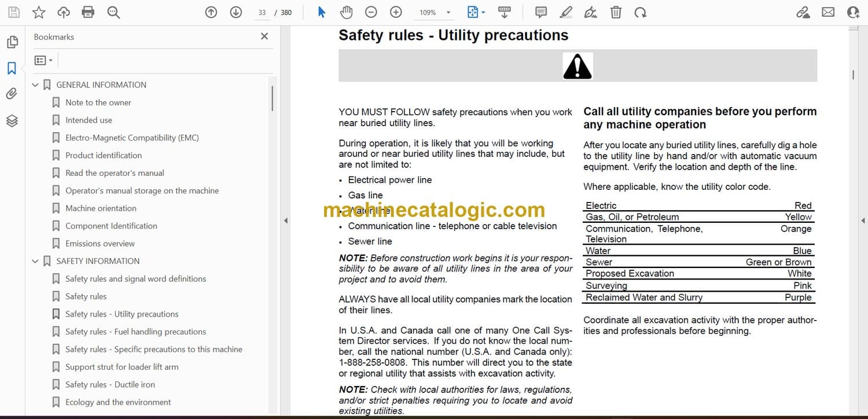868x419 pixels.
Task: Open the zoom level dropdown
Action: (448, 13)
